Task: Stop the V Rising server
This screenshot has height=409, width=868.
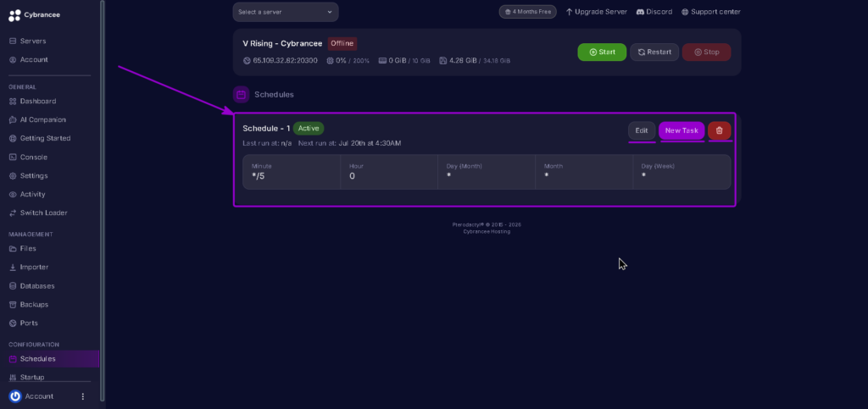Action: point(707,52)
